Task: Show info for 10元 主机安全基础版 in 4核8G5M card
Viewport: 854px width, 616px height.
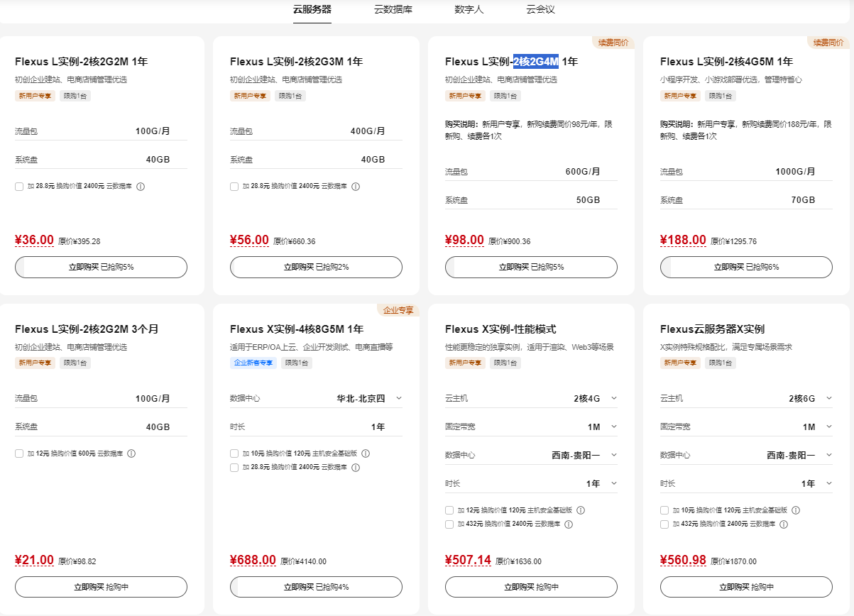Action: [365, 453]
